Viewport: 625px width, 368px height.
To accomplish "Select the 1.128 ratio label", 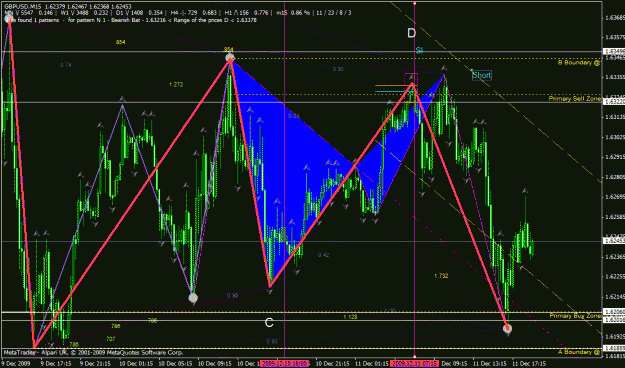I will click(350, 317).
